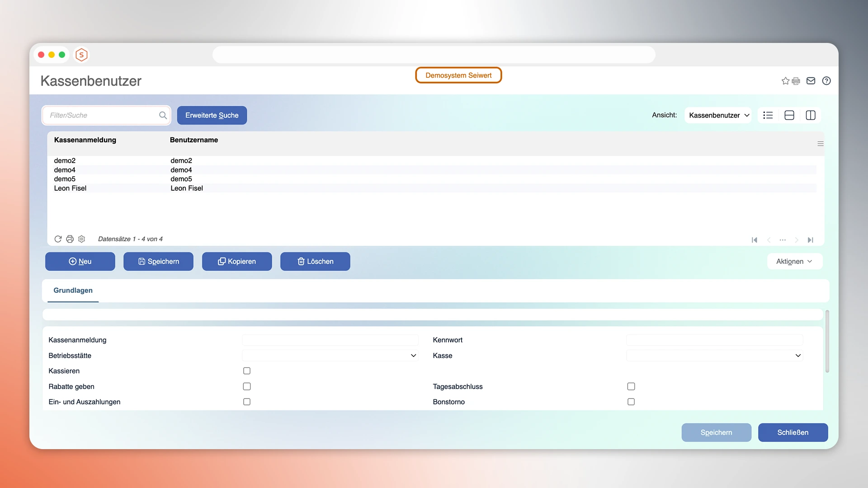Enable the Kassieren checkbox
This screenshot has height=488, width=868.
[246, 371]
